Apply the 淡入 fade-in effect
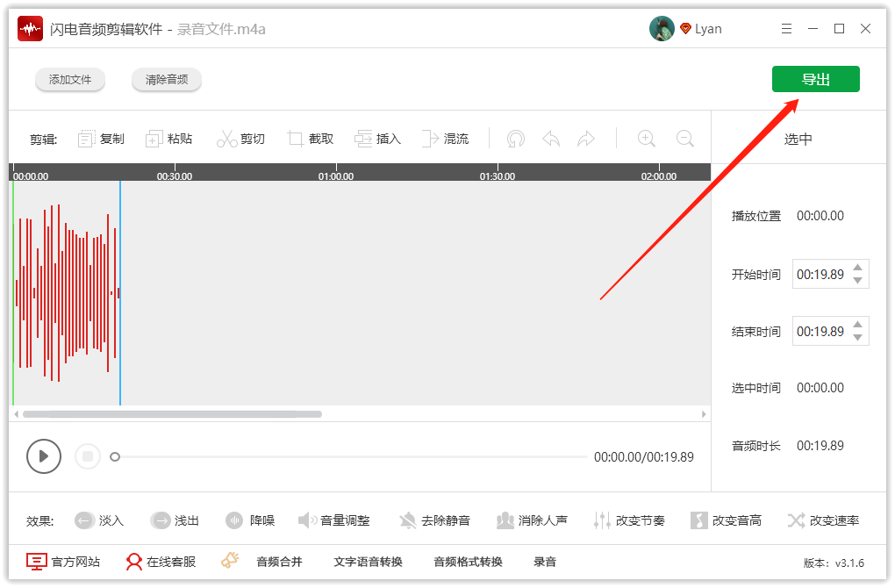This screenshot has height=588, width=895. (99, 520)
